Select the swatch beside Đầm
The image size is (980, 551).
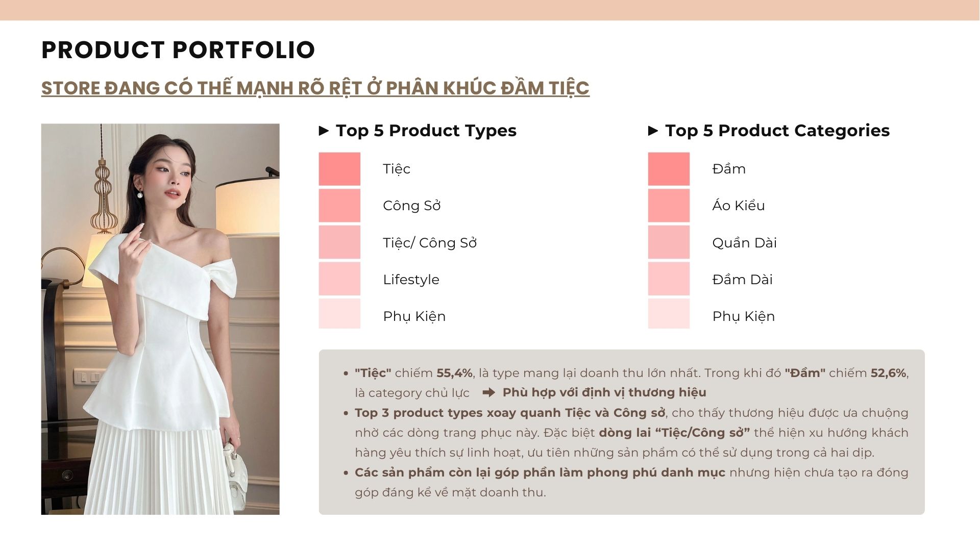[669, 169]
